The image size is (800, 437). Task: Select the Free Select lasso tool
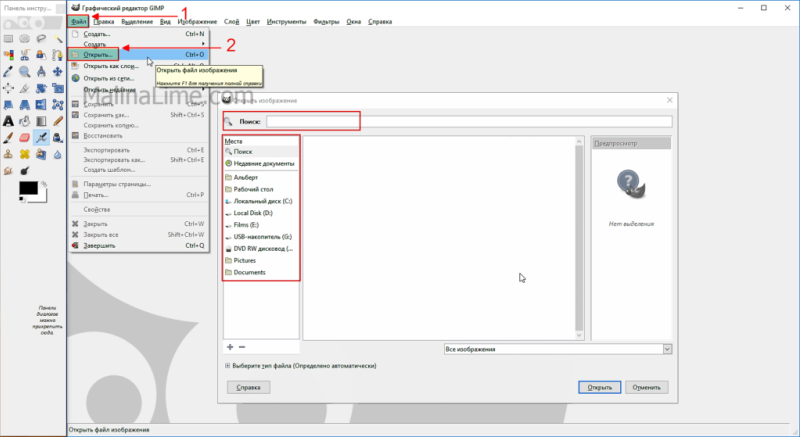41,39
